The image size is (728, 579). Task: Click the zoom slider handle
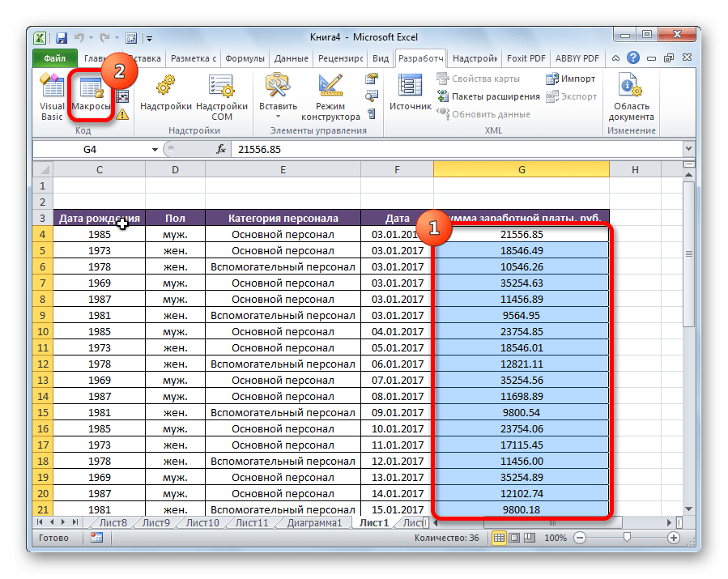[x=627, y=537]
